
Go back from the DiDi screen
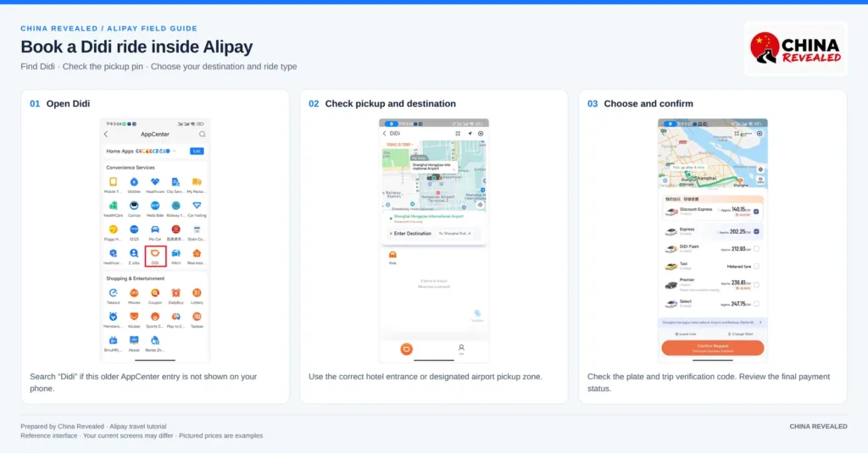click(x=385, y=133)
